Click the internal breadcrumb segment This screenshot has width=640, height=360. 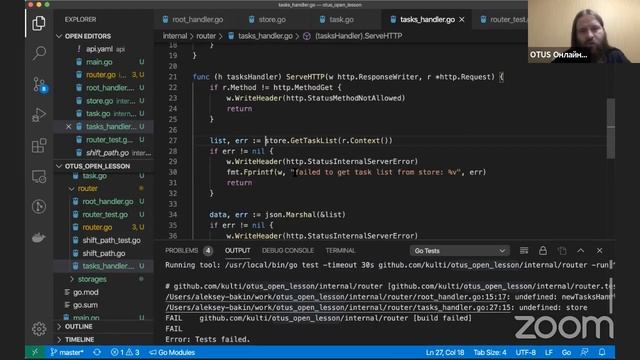[x=175, y=36]
